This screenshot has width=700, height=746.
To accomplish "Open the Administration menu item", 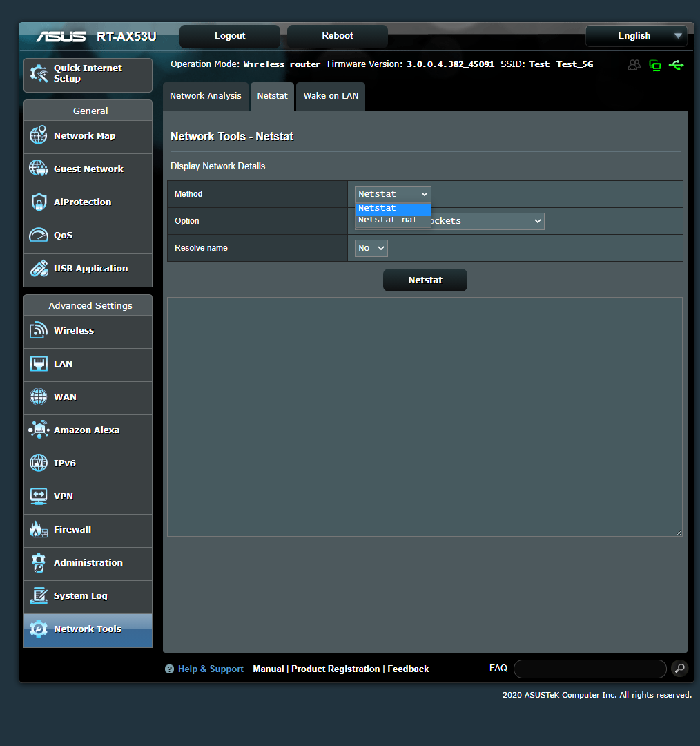I will coord(88,564).
